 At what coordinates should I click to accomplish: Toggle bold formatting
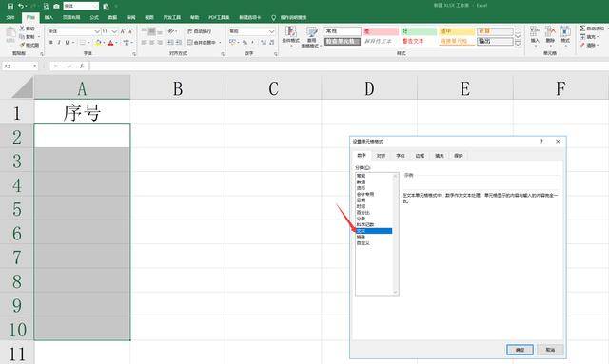50,43
